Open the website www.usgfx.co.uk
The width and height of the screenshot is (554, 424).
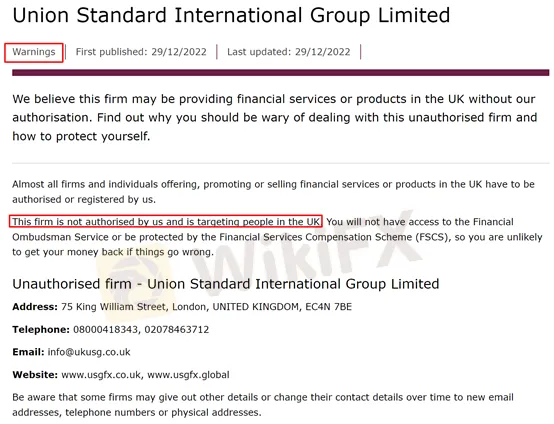pos(101,375)
